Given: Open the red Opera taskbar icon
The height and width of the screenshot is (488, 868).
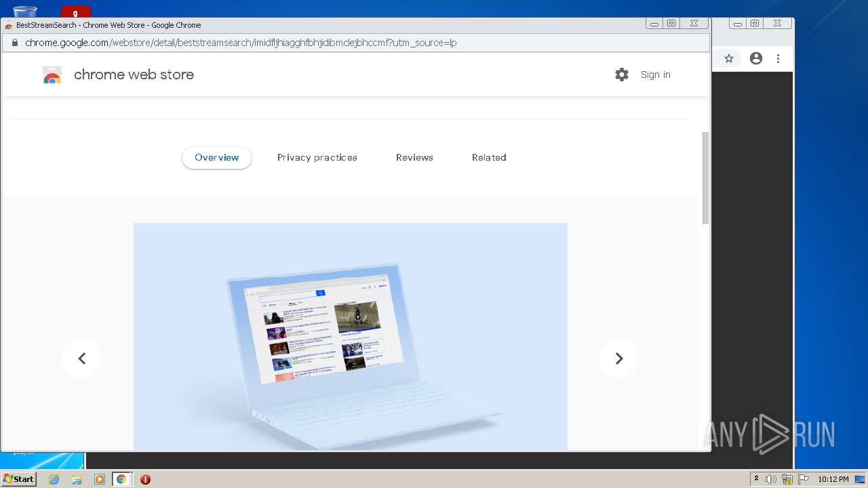Looking at the screenshot, I should click(145, 479).
